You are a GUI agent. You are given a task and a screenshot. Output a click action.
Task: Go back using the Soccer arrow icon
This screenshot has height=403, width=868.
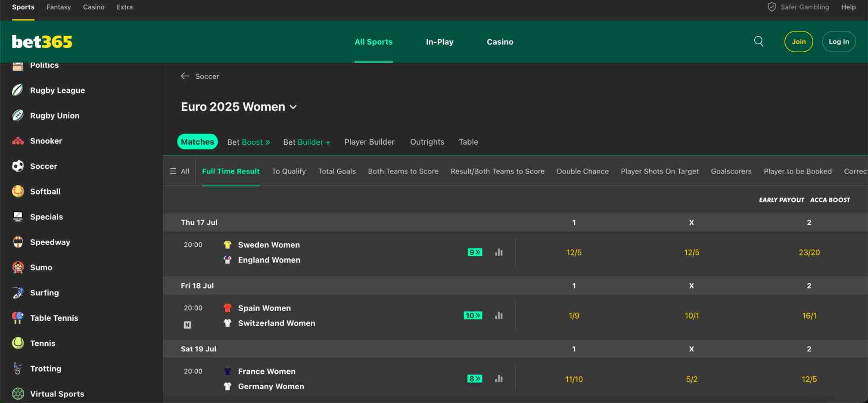coord(185,76)
